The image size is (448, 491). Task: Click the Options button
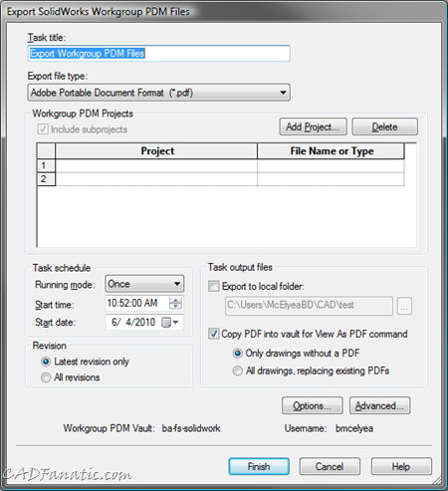313,405
